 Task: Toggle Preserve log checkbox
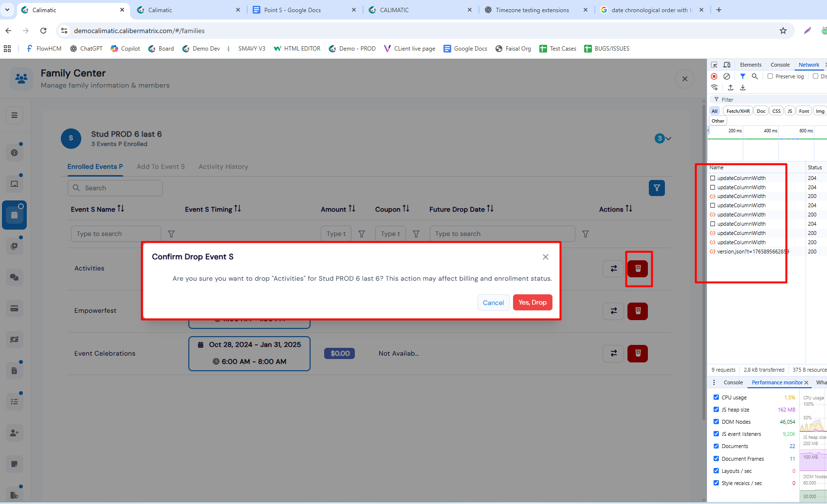point(770,76)
